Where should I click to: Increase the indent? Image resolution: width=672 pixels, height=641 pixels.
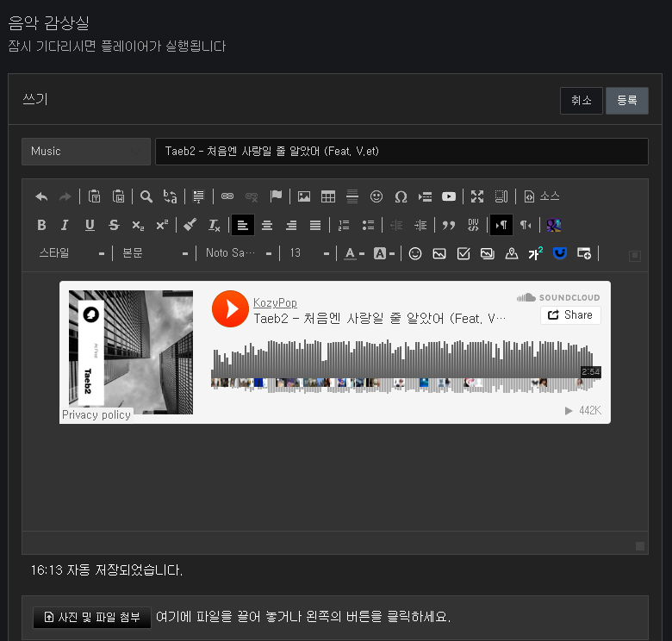[420, 225]
